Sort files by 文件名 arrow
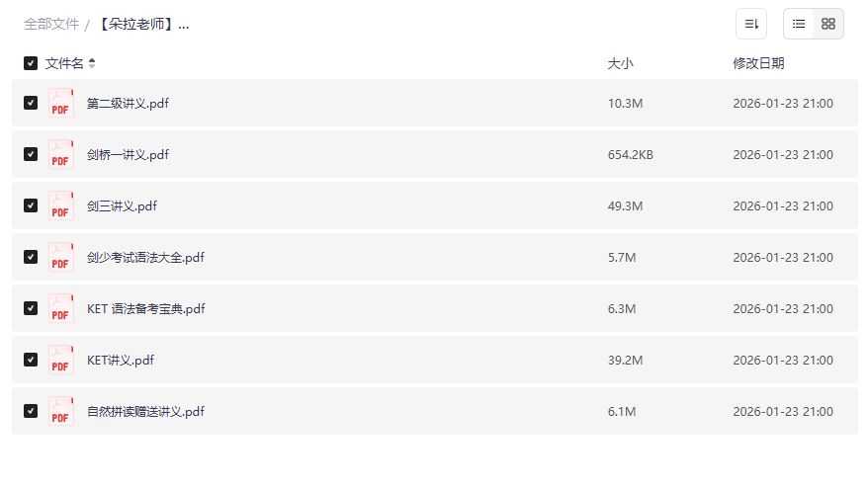868x489 pixels. (x=92, y=63)
